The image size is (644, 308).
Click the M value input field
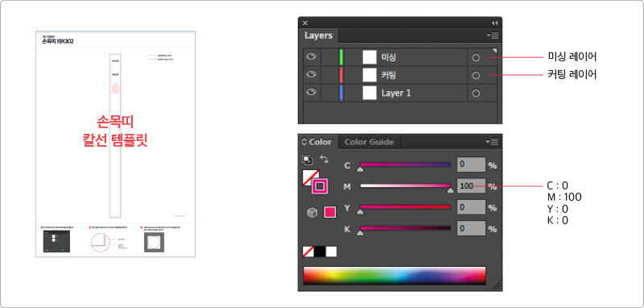click(x=471, y=186)
